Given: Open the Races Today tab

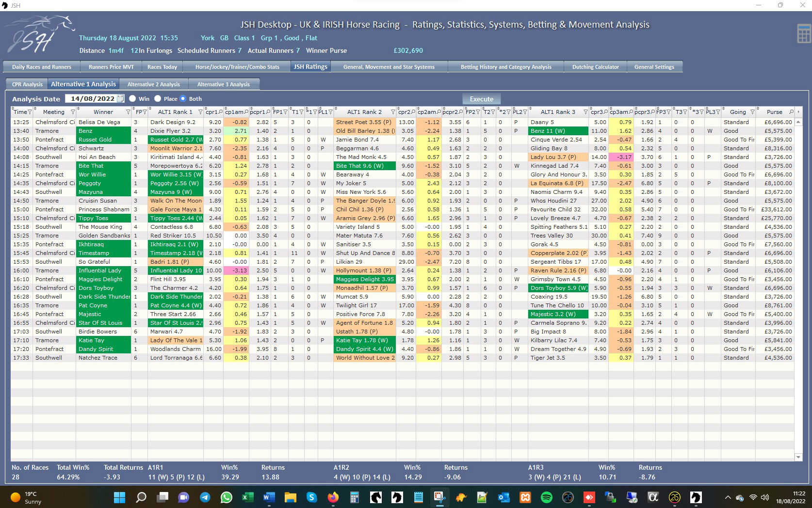Looking at the screenshot, I should (x=162, y=67).
